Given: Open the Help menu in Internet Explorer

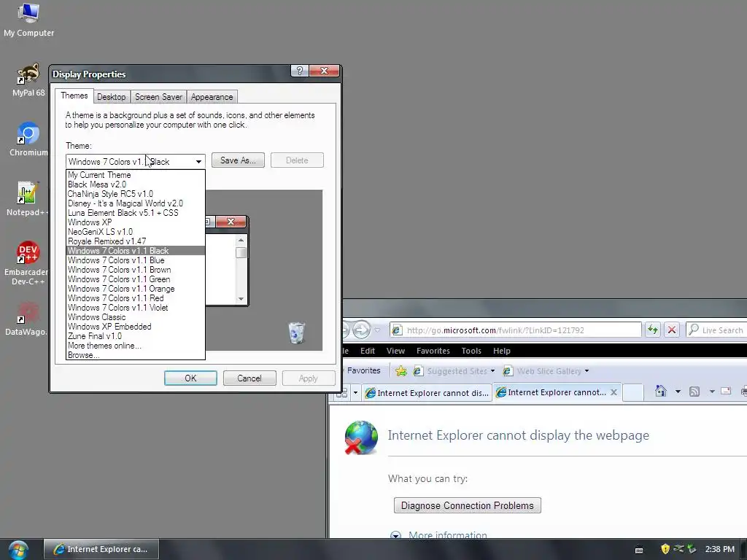Looking at the screenshot, I should pyautogui.click(x=502, y=351).
